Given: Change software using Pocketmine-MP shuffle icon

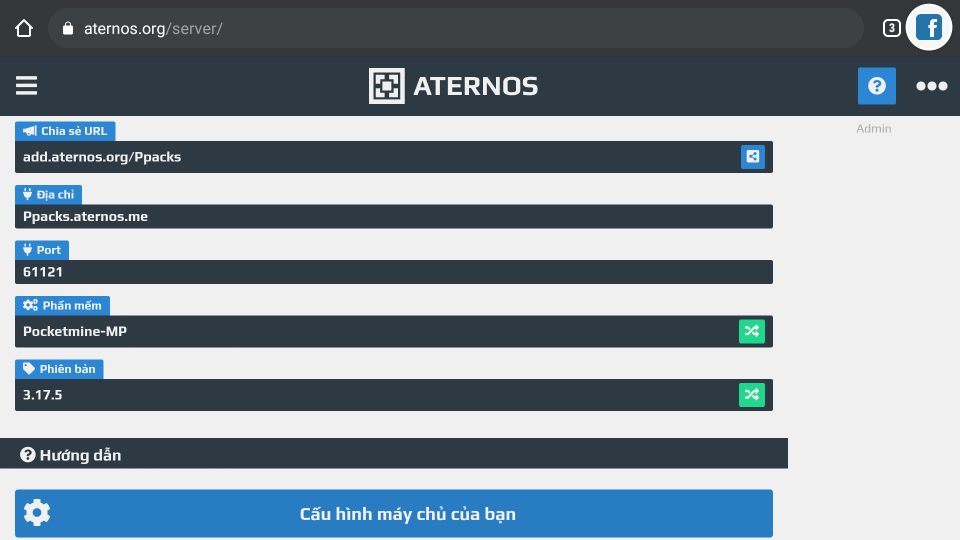Looking at the screenshot, I should point(752,331).
